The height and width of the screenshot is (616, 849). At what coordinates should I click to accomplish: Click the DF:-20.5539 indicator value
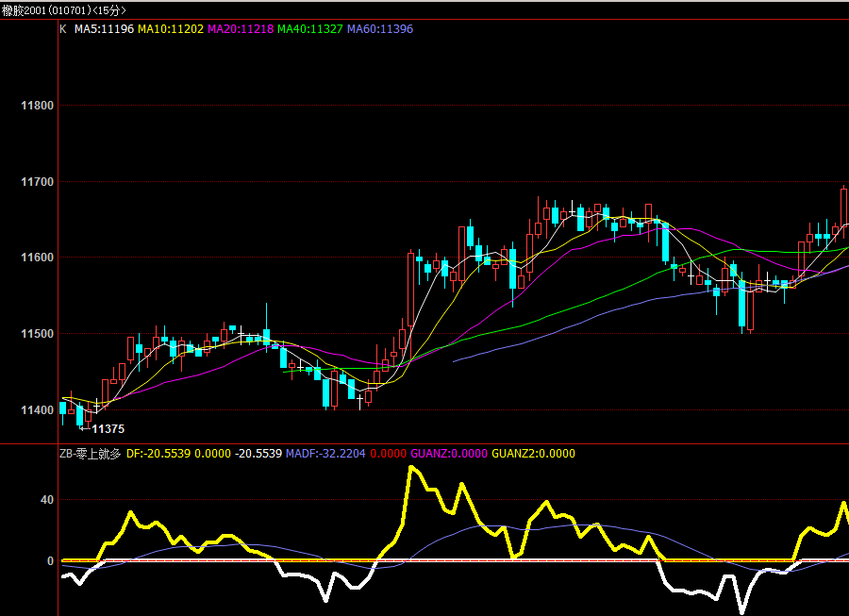click(x=158, y=454)
